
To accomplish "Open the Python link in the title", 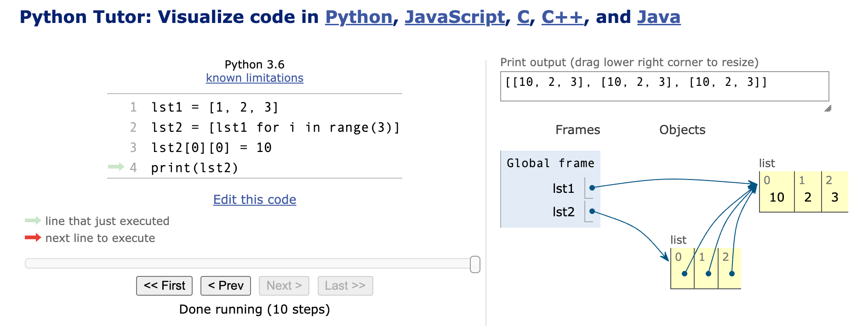I will click(359, 17).
